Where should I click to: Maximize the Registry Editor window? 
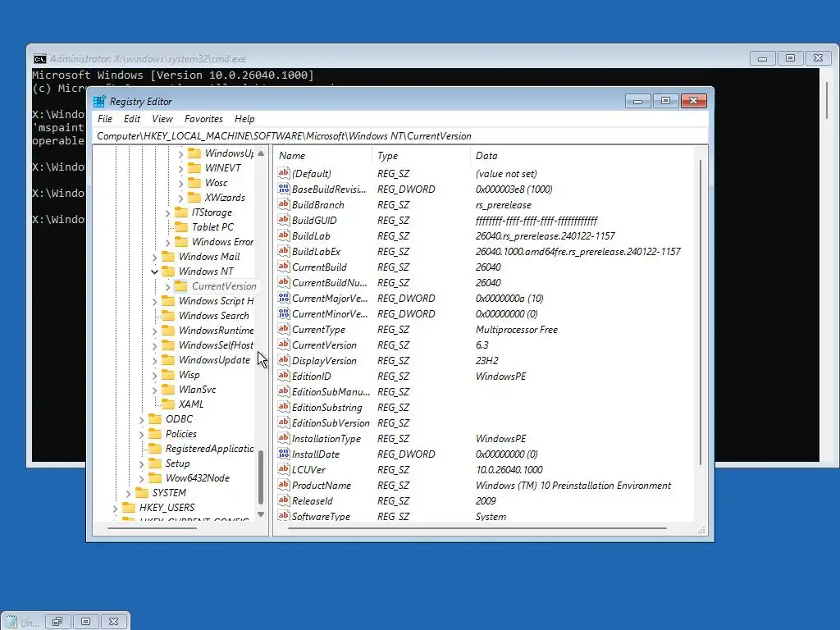click(665, 101)
